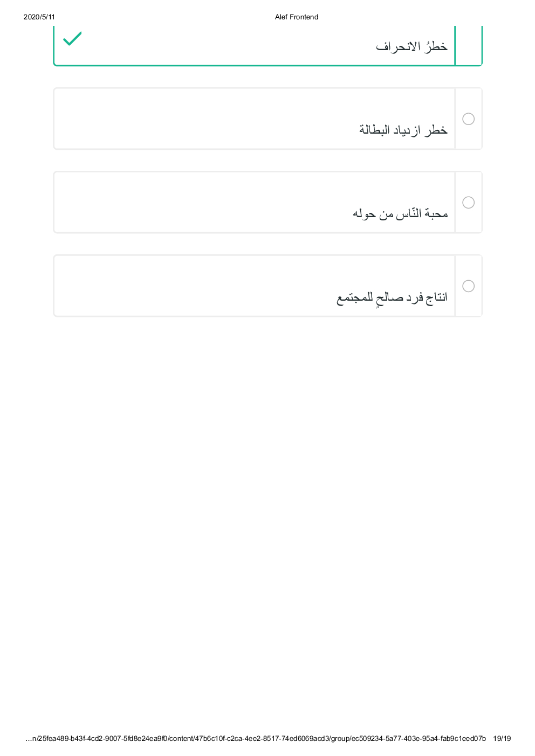Click the empty left area of the 'محبة النّاس من حوله' card
Image resolution: width=535 pixels, height=756 pixels.
189,203
